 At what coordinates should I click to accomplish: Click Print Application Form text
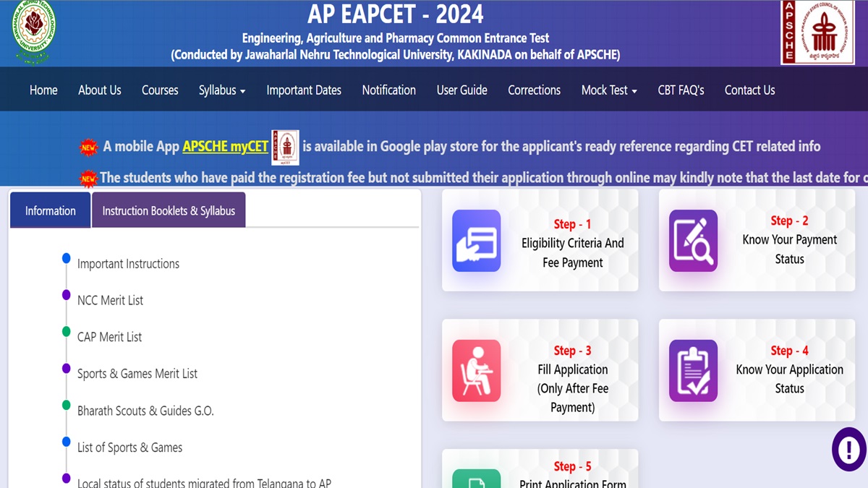573,483
